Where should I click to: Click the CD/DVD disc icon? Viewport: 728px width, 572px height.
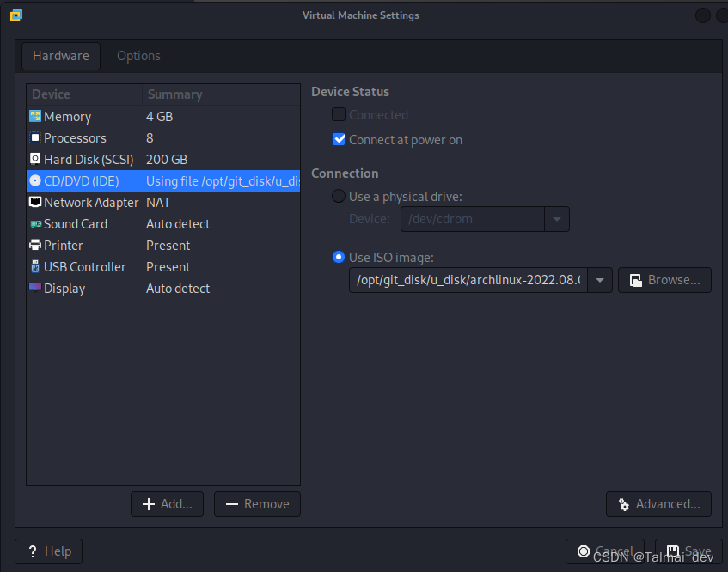coord(35,180)
